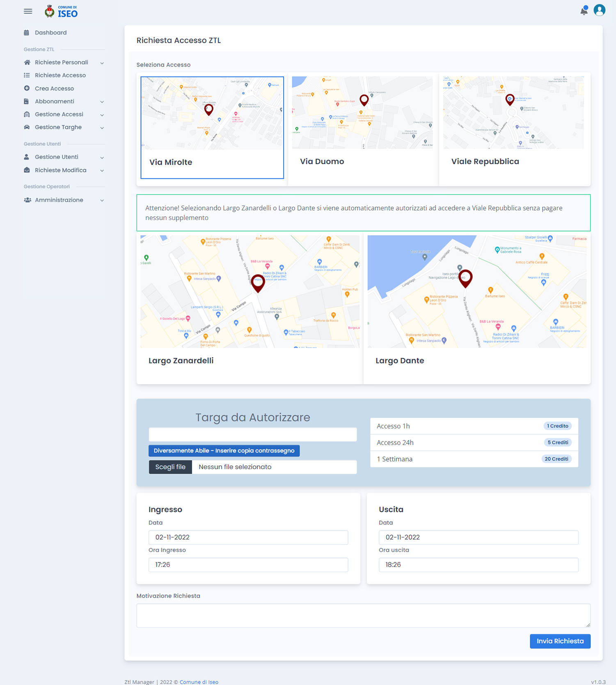Select the Largo Dante map card

pos(477,309)
